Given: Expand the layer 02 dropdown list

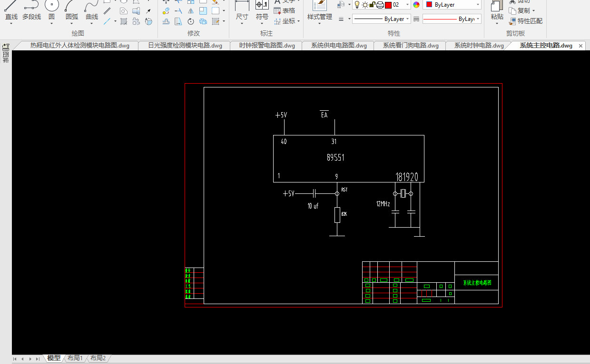Looking at the screenshot, I should click(x=408, y=5).
